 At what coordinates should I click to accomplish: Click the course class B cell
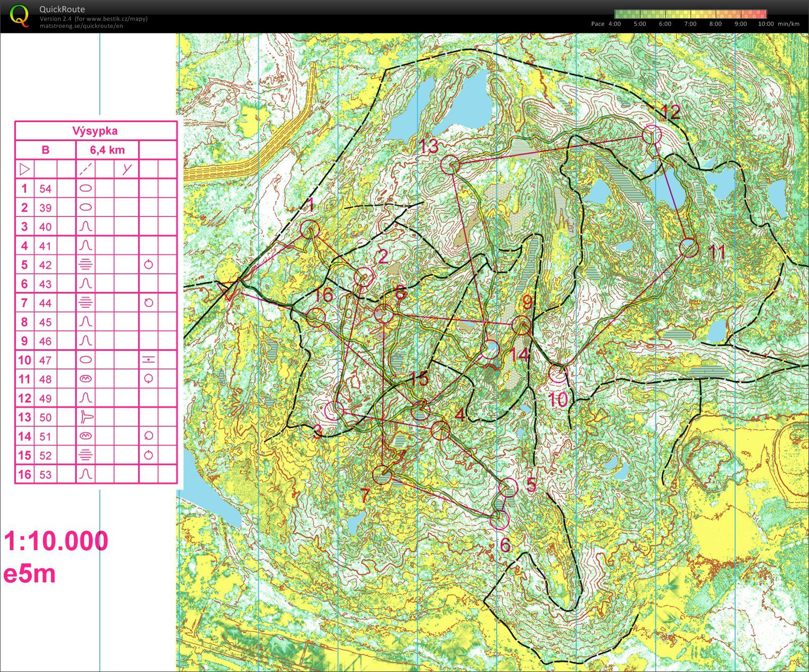45,150
